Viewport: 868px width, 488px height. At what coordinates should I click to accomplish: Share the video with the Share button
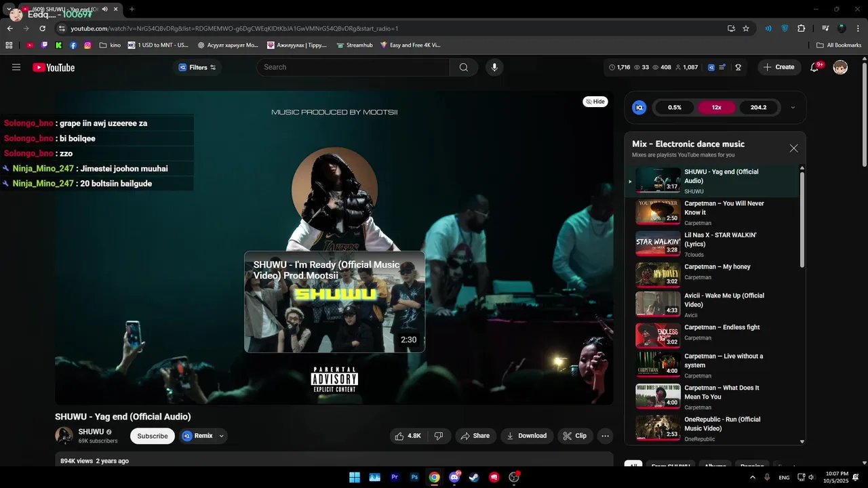(475, 436)
